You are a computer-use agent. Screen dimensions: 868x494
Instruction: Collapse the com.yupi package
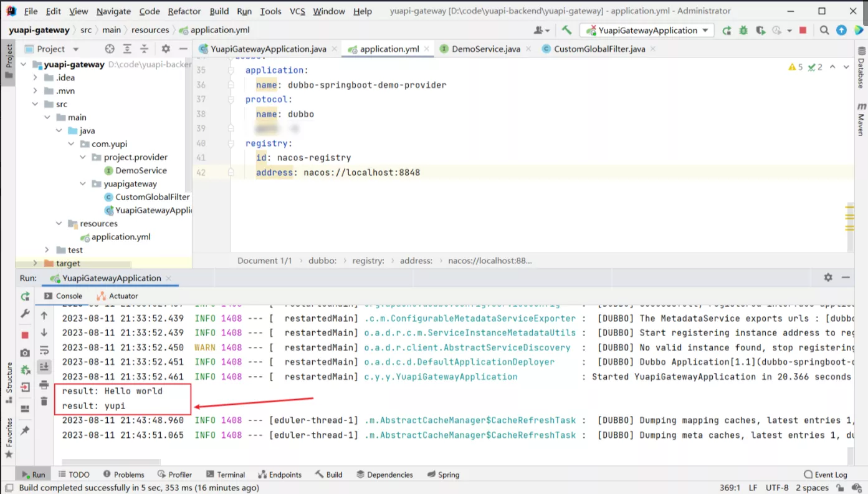pos(70,143)
